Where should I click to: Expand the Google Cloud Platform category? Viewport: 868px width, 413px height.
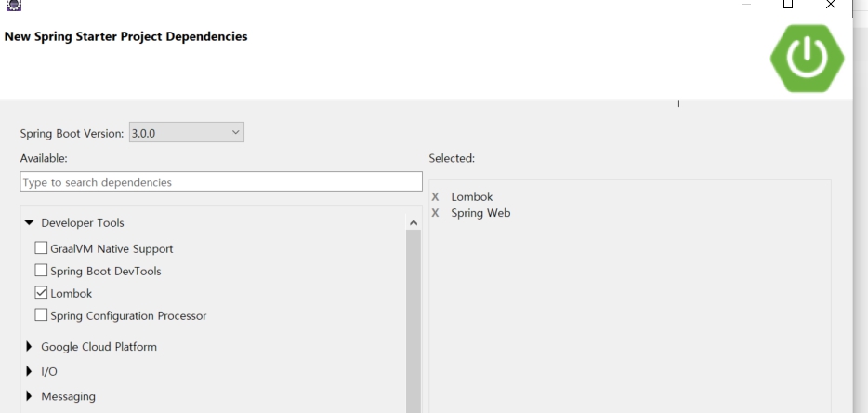[x=30, y=346]
